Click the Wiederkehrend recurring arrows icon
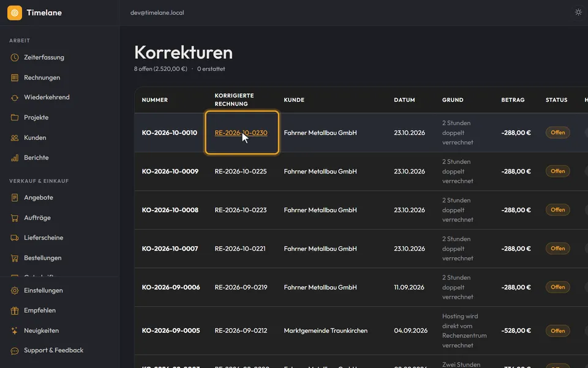The width and height of the screenshot is (588, 368). (15, 98)
